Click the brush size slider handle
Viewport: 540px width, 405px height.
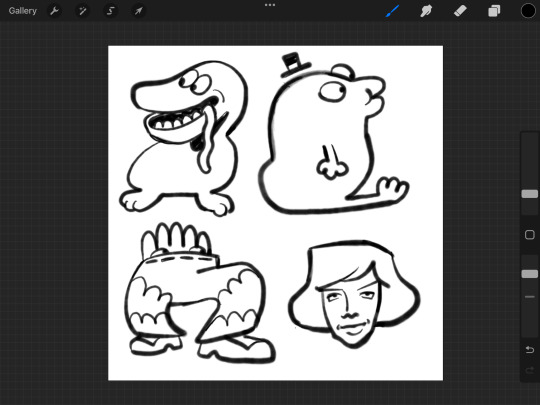click(530, 194)
